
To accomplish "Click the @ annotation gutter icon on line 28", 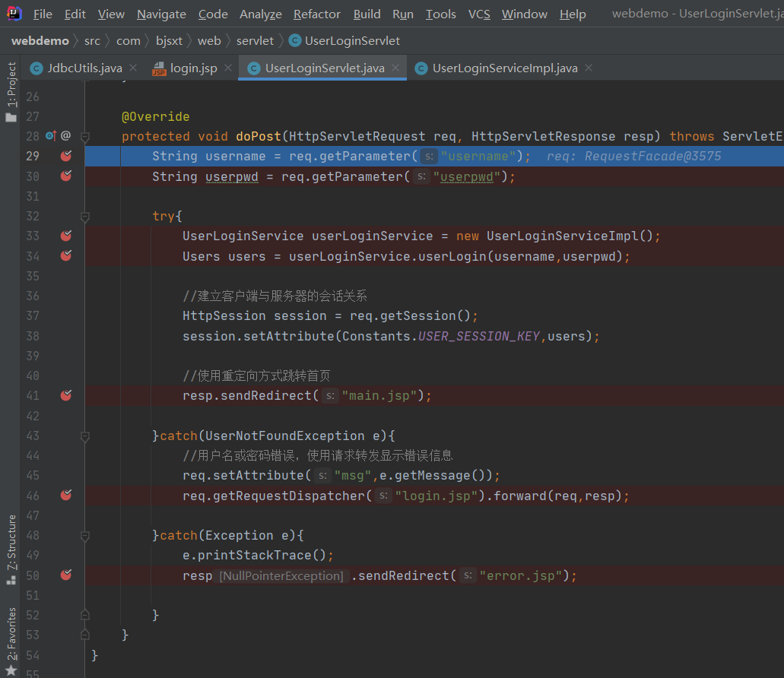I will tap(65, 135).
